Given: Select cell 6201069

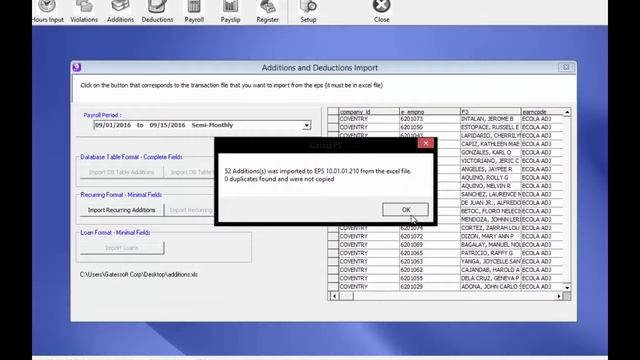Looking at the screenshot, I should click(x=429, y=245).
